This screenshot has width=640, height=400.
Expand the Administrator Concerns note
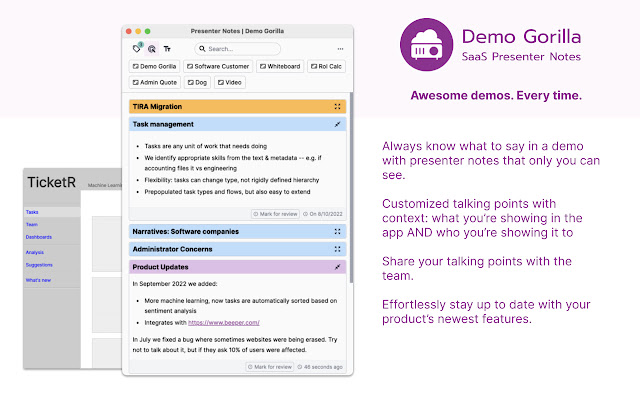(x=338, y=249)
